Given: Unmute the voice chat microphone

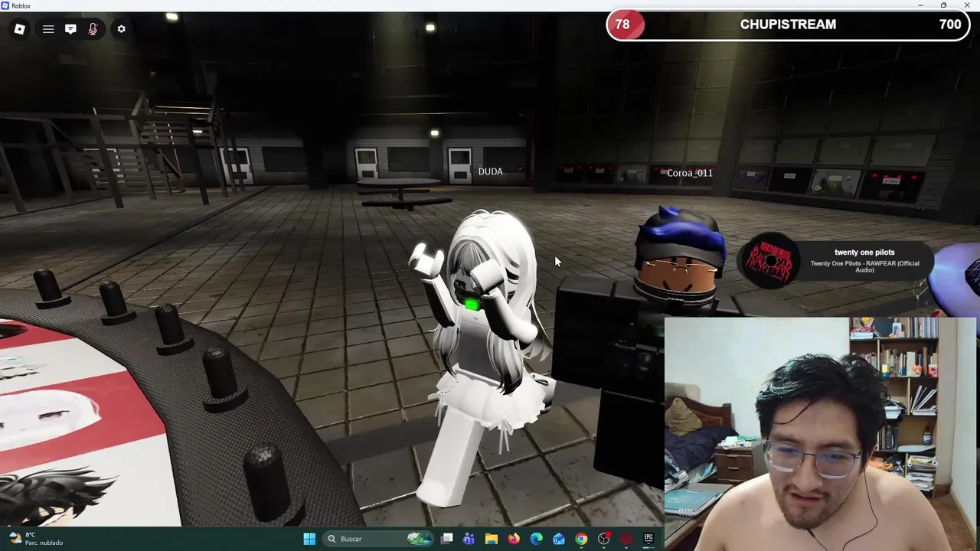Looking at the screenshot, I should click(93, 29).
